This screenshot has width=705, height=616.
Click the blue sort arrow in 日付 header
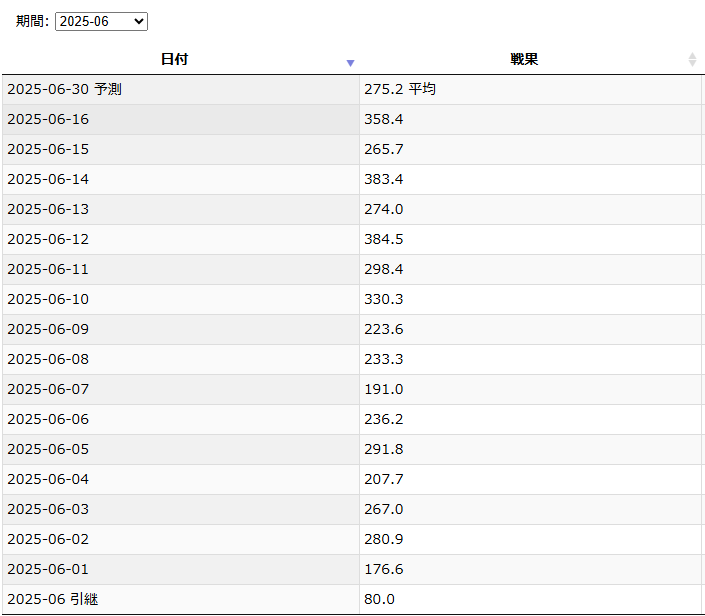(350, 63)
